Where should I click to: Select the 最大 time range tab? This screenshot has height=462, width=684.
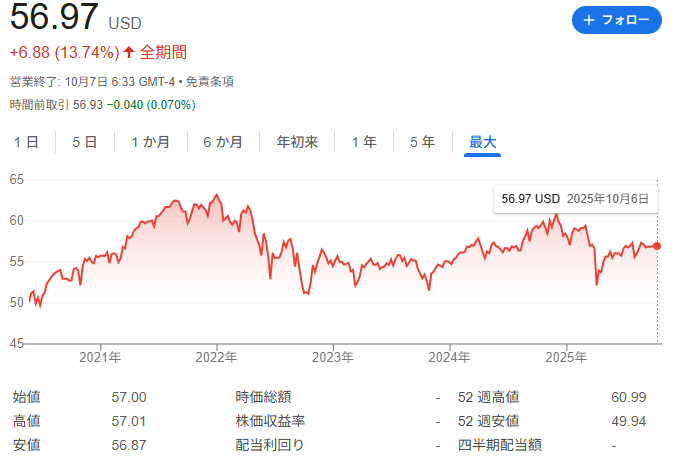pos(483,143)
